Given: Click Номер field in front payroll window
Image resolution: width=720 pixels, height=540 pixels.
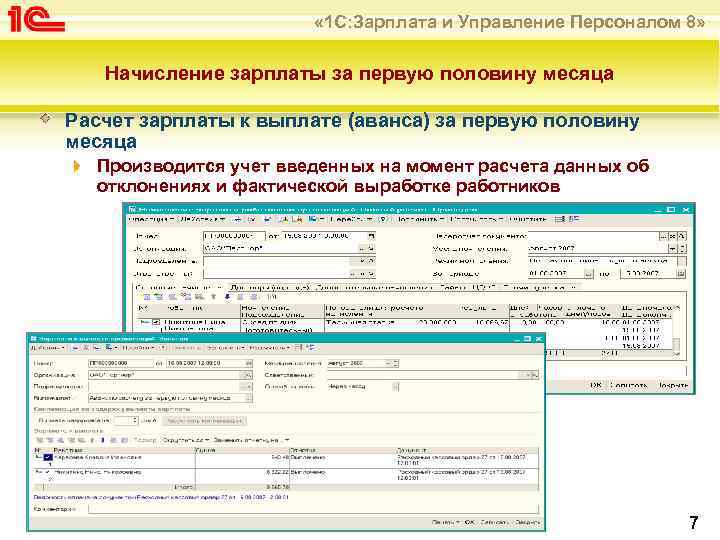Looking at the screenshot, I should [x=120, y=363].
